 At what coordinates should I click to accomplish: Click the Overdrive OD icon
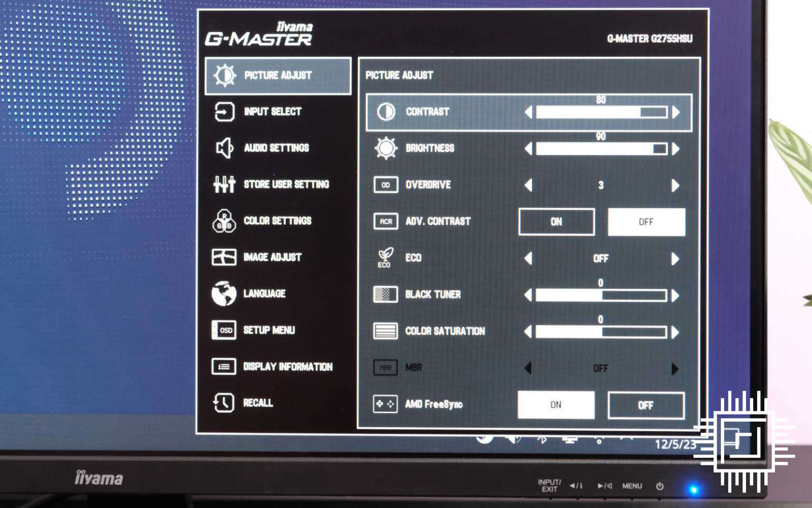click(x=386, y=185)
